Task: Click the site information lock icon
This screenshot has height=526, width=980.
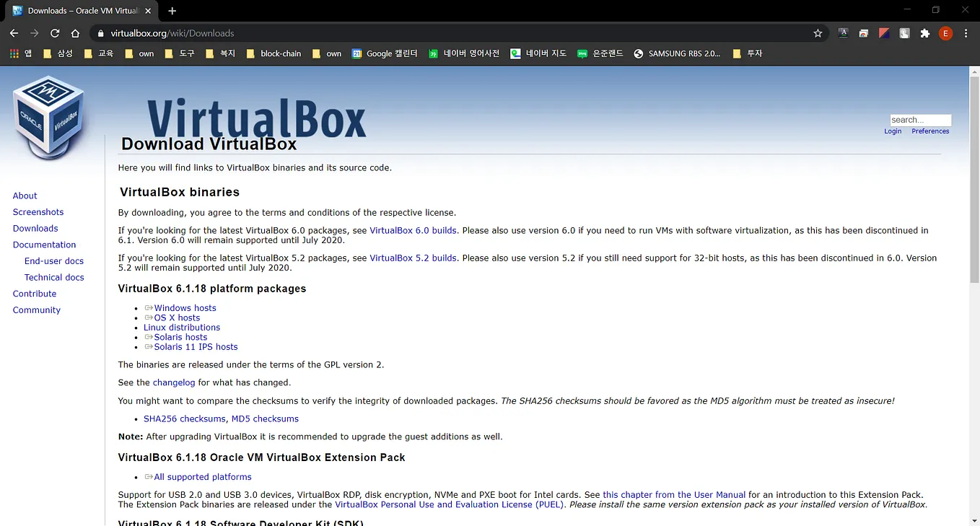Action: (100, 33)
